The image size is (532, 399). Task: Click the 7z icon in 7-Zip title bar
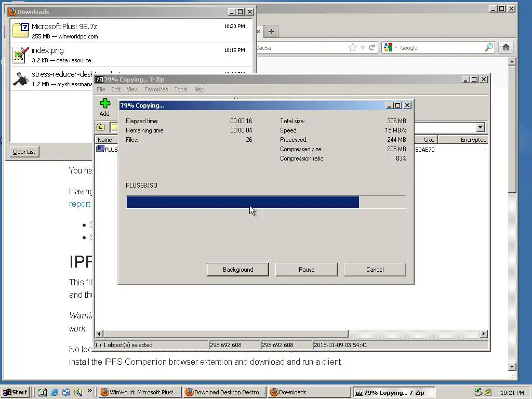(x=99, y=79)
